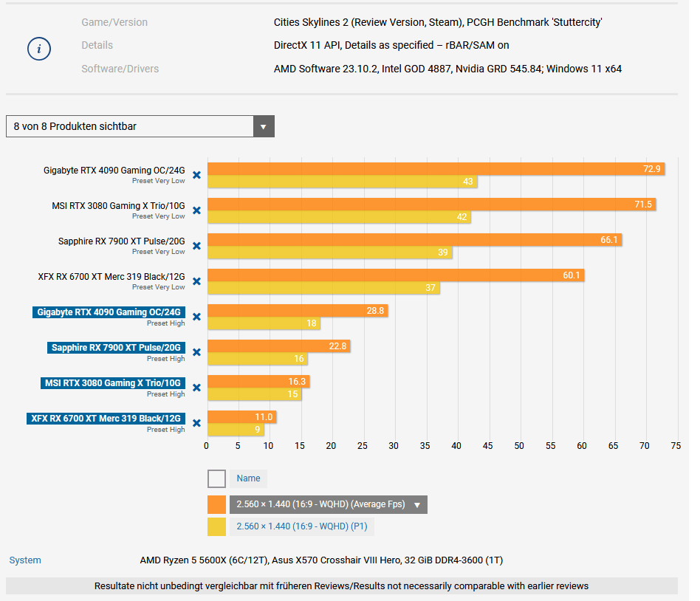Click the axis tick label 75

676,446
